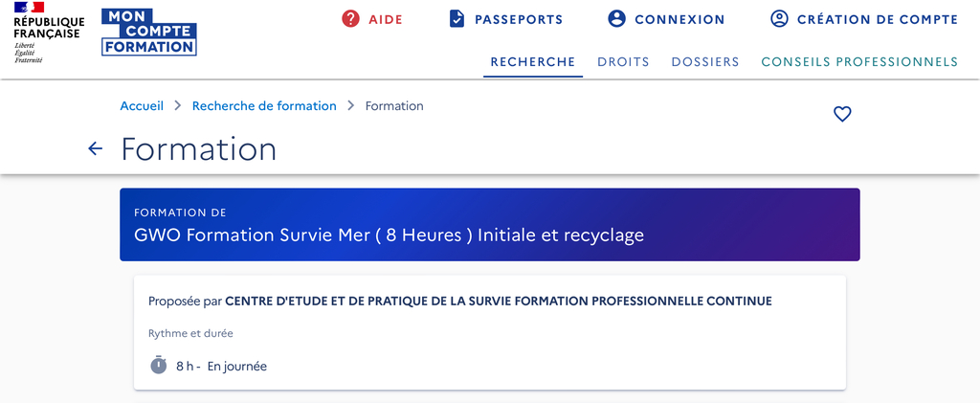980x403 pixels.
Task: Open the Droits tab
Action: pos(623,62)
